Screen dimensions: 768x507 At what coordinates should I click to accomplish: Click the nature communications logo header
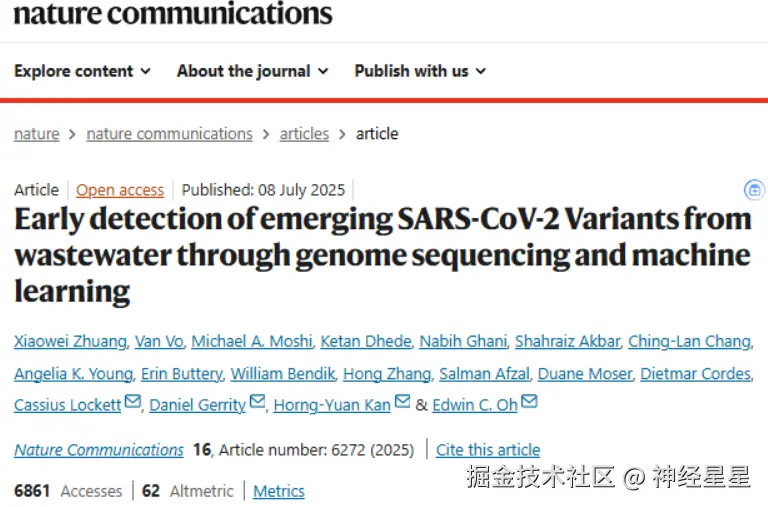(x=173, y=14)
